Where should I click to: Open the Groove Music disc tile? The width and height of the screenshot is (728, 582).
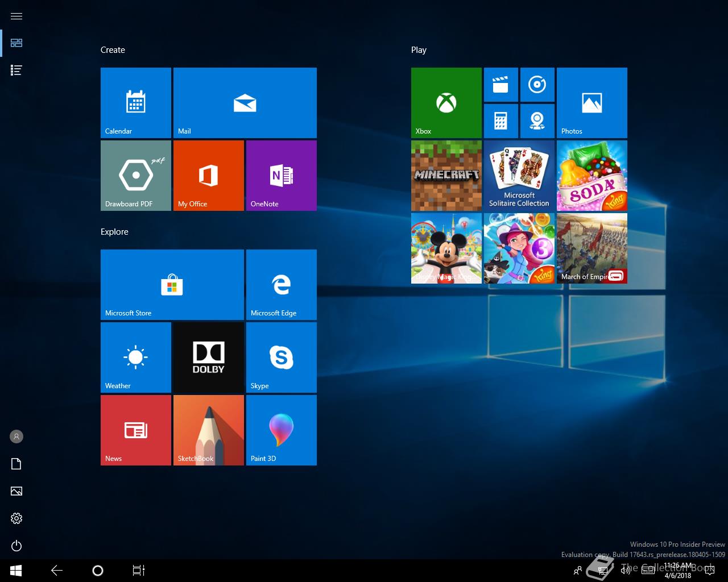click(x=537, y=85)
